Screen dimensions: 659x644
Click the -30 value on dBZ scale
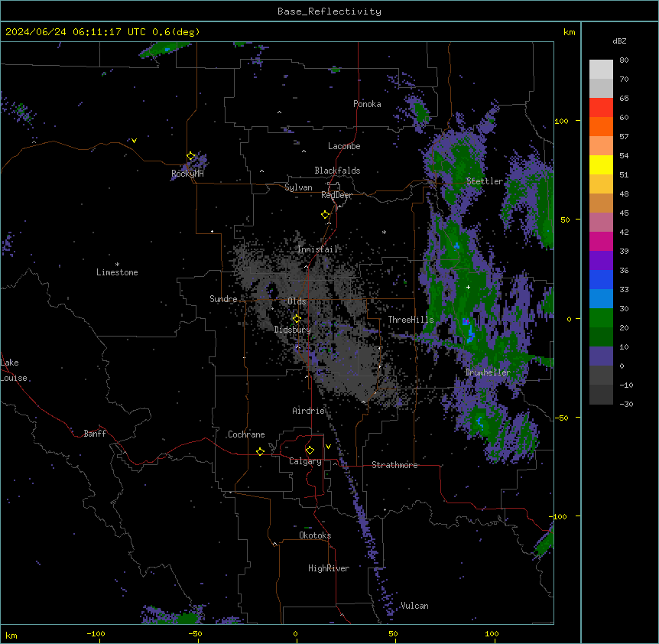coord(626,404)
